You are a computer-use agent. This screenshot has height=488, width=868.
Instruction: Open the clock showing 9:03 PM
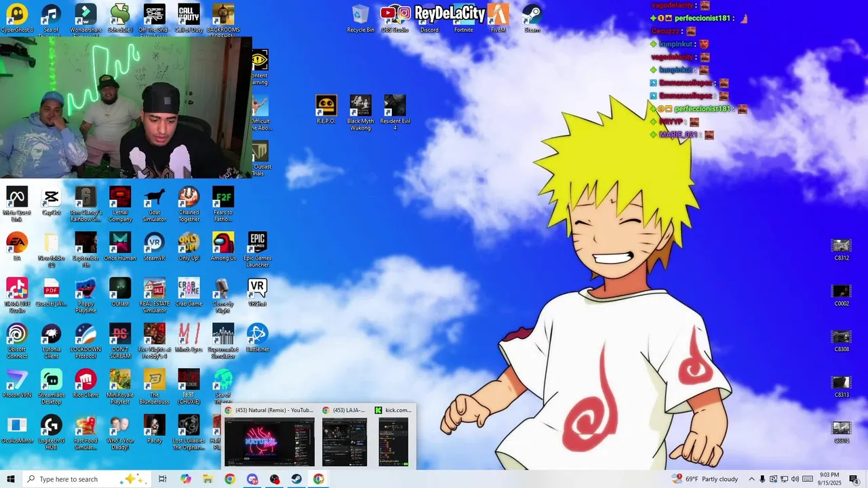click(x=829, y=479)
